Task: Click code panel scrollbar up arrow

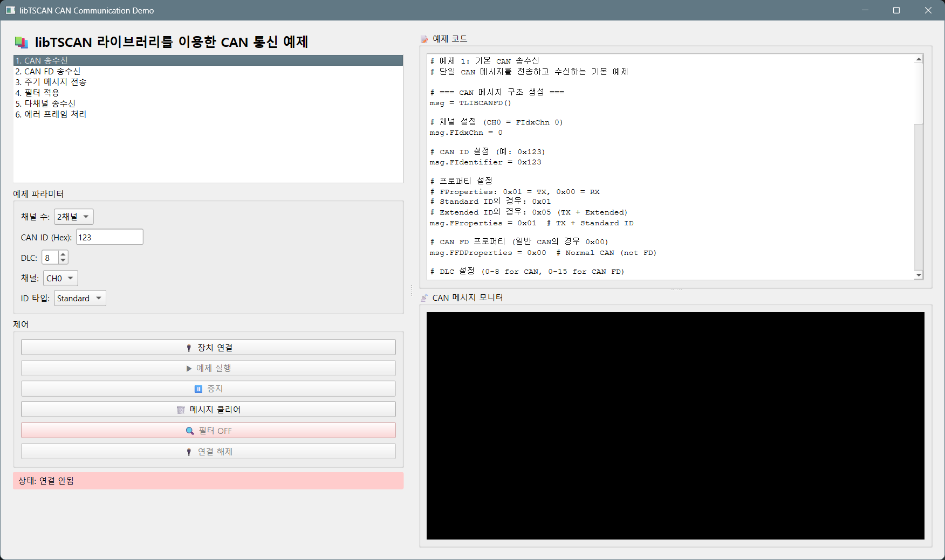Action: pos(919,59)
